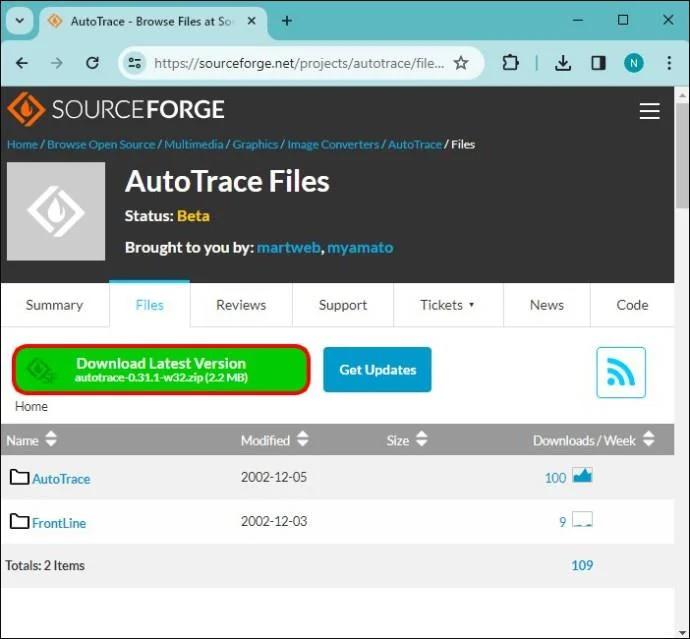Click the FrontLine folder icon
The height and width of the screenshot is (639, 690).
(19, 521)
